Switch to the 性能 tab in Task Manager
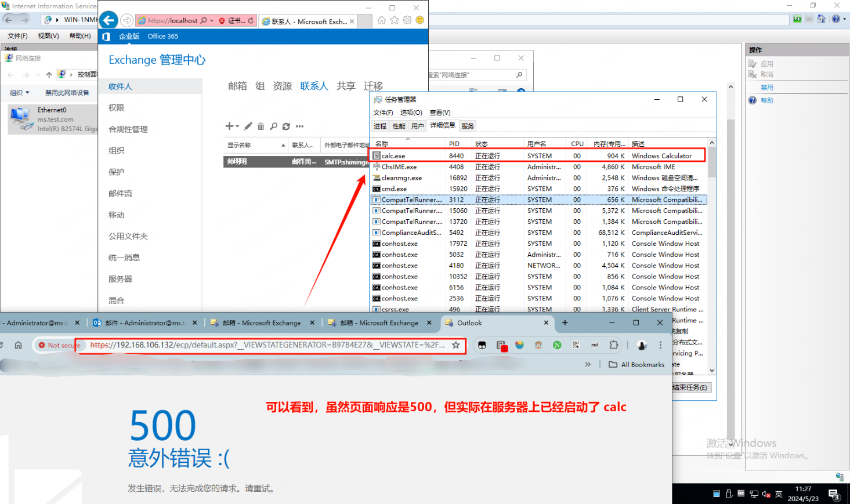Viewport: 850px width, 504px height. click(x=399, y=126)
